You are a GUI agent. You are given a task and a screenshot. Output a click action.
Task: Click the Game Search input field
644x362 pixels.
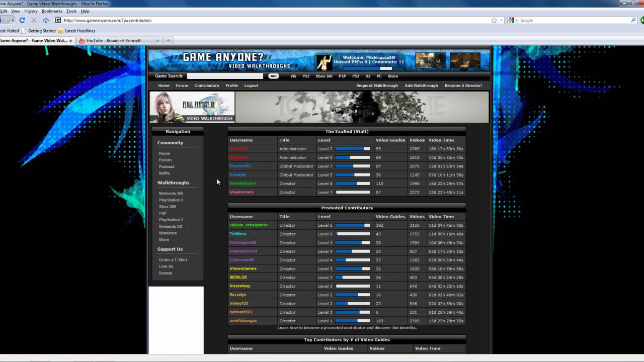tap(225, 76)
